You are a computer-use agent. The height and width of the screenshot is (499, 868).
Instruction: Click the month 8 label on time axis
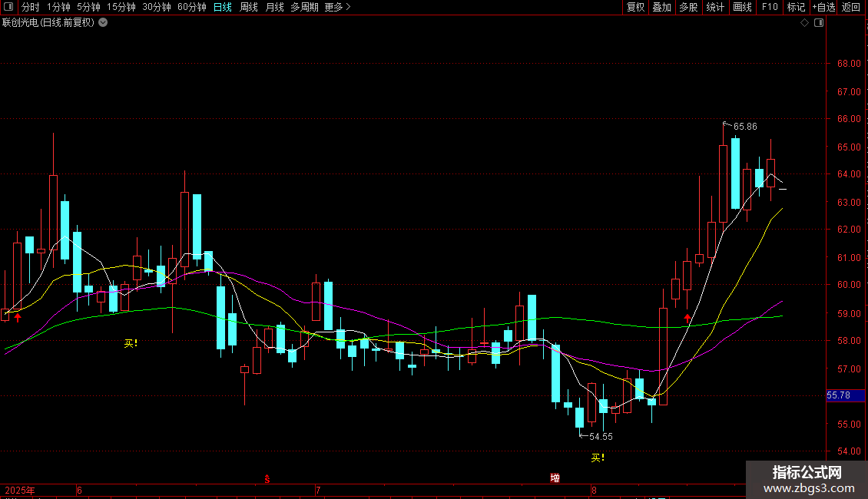coord(594,490)
